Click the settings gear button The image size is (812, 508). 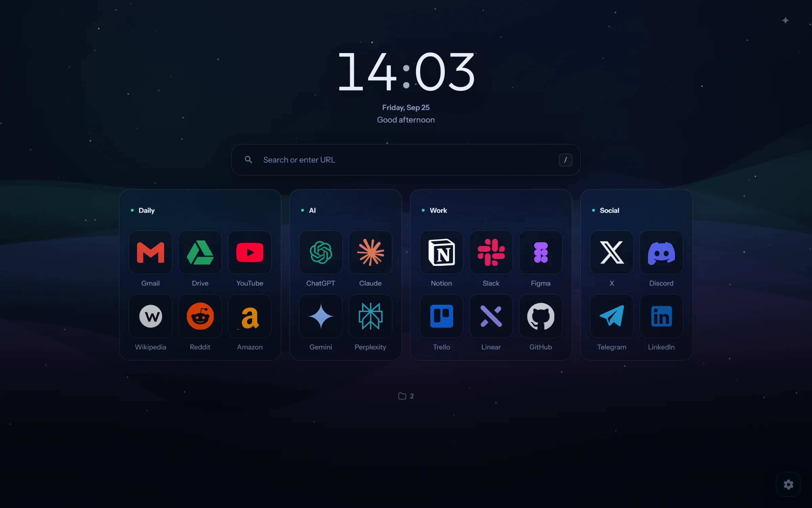(788, 484)
